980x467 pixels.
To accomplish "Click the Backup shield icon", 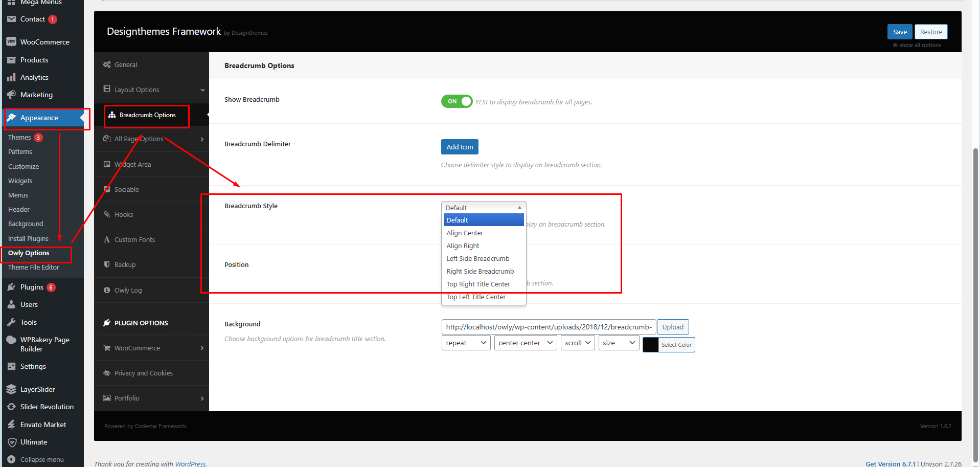I will 107,264.
